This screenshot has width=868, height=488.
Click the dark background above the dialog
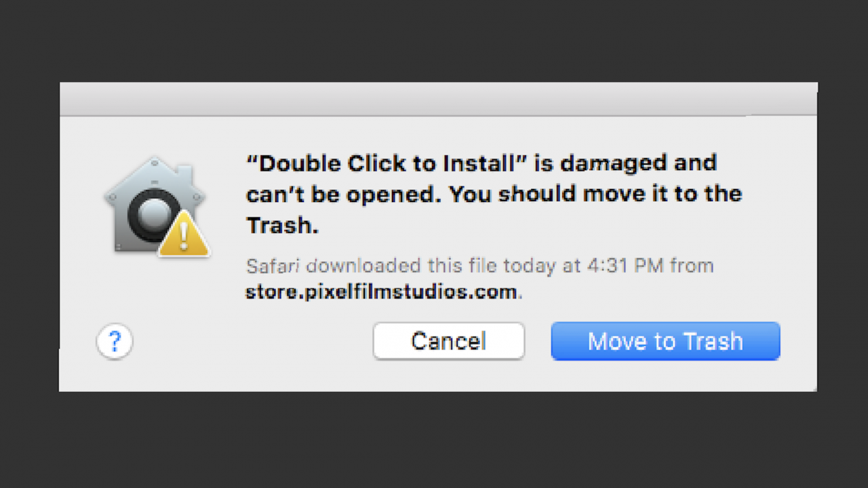pyautogui.click(x=434, y=41)
